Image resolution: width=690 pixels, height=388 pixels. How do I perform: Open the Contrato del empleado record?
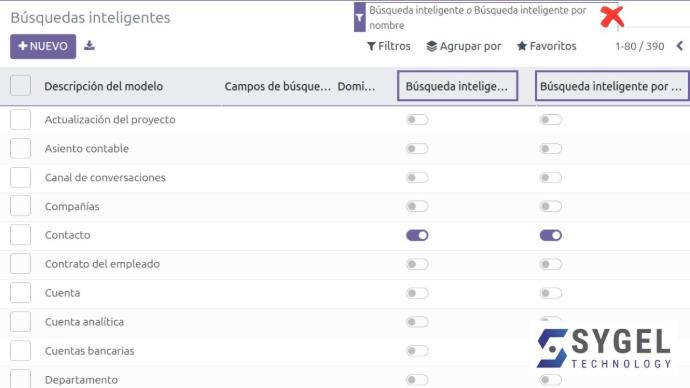[102, 264]
